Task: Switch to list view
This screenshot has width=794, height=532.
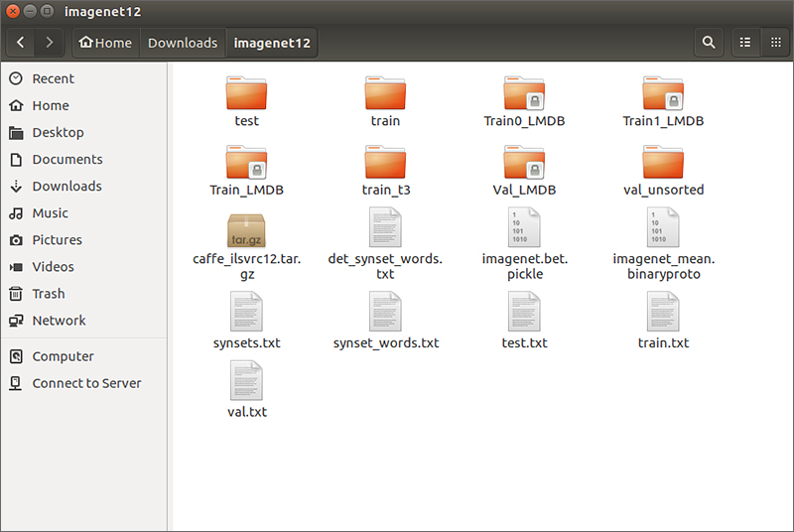Action: click(x=745, y=43)
